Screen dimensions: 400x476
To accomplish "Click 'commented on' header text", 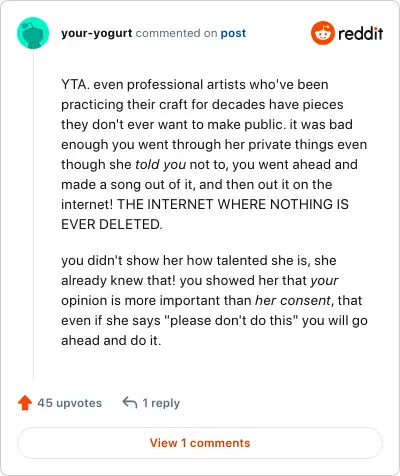I will point(176,33).
